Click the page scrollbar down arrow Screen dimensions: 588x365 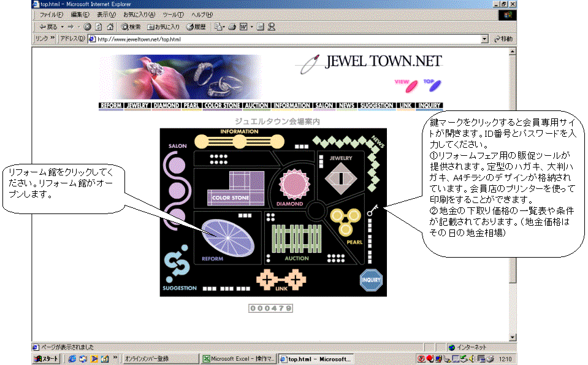(x=513, y=337)
